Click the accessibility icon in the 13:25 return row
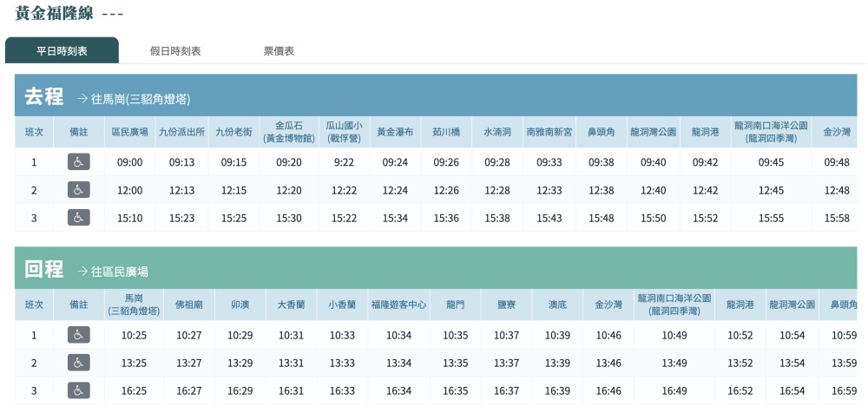Screen dimensions: 868x413 pos(79,363)
